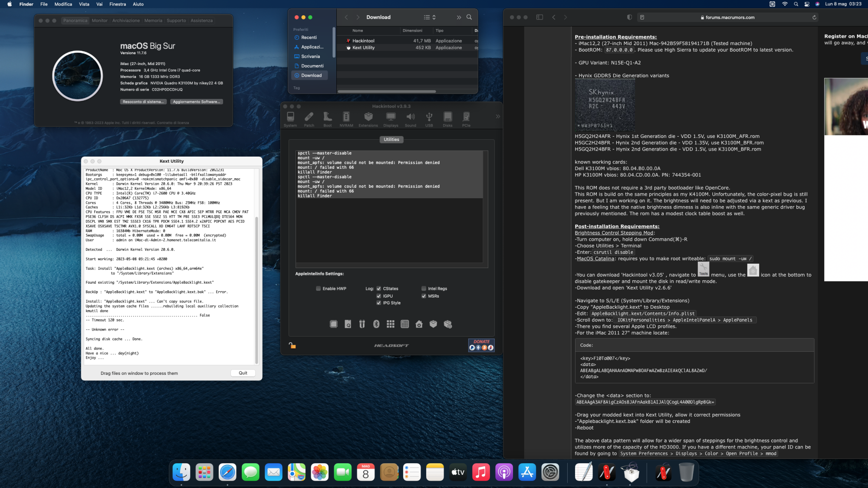Screen dimensions: 868x488
Task: Open the Vista menu in menu bar
Action: 84,4
